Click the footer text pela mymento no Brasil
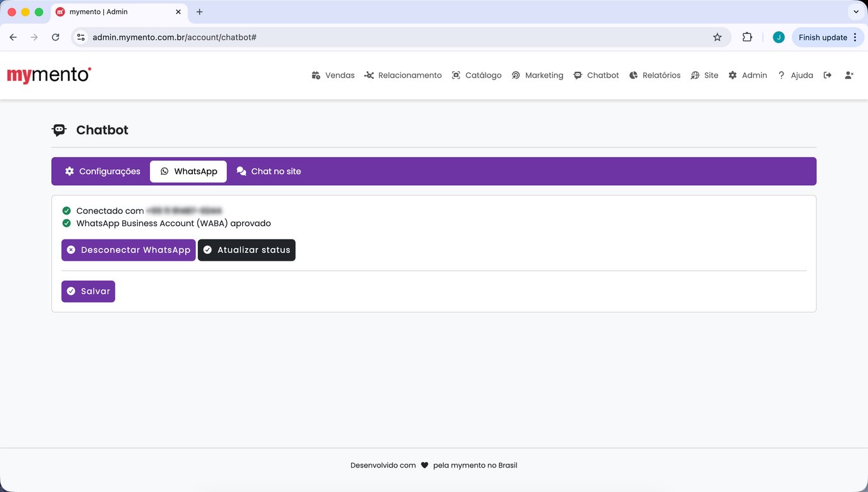The image size is (868, 492). tap(475, 466)
